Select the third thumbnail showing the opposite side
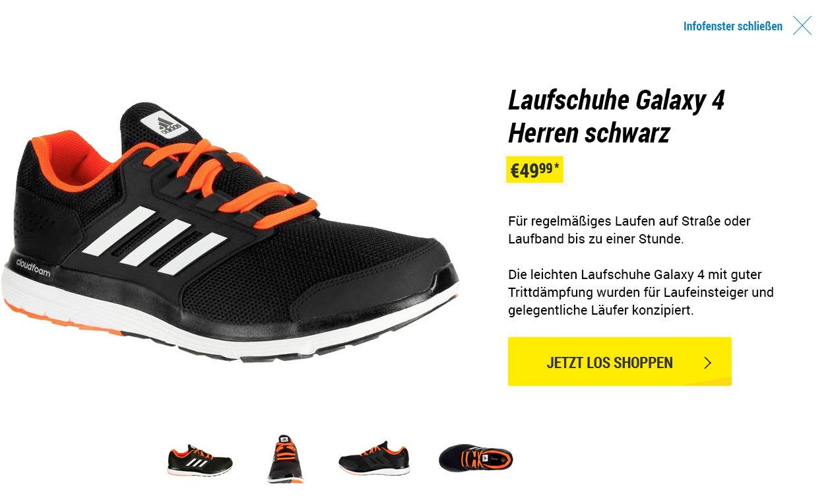Image resolution: width=832 pixels, height=504 pixels. click(x=374, y=458)
